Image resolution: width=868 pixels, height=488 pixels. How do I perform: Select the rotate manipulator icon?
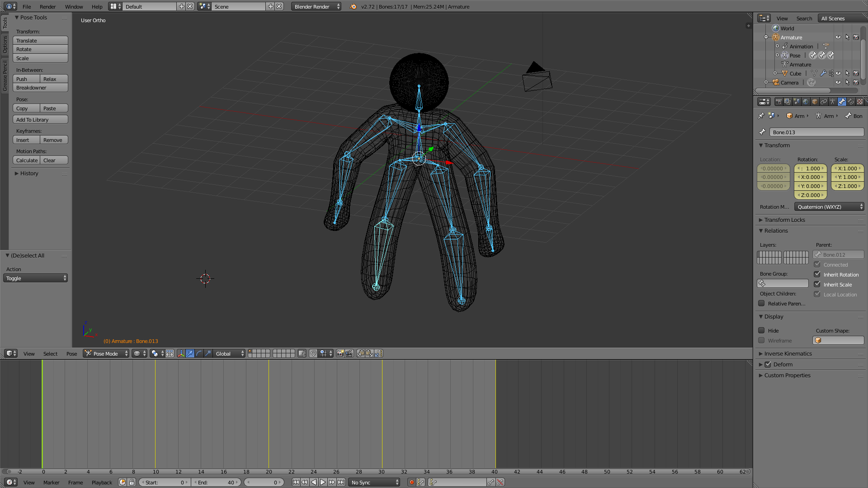click(x=199, y=354)
